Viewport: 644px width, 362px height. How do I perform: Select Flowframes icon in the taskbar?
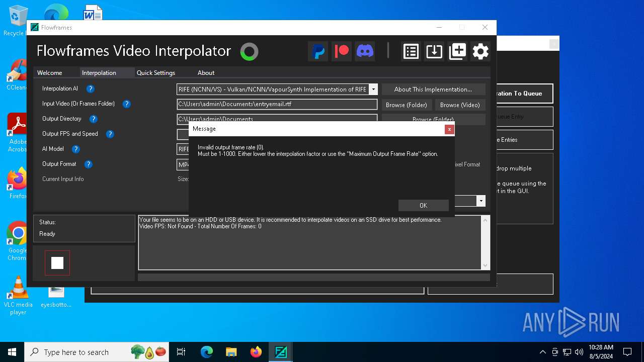point(280,352)
